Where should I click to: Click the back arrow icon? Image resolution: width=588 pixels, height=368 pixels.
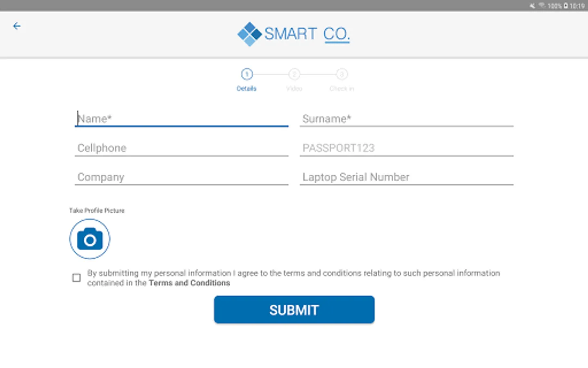pos(17,26)
